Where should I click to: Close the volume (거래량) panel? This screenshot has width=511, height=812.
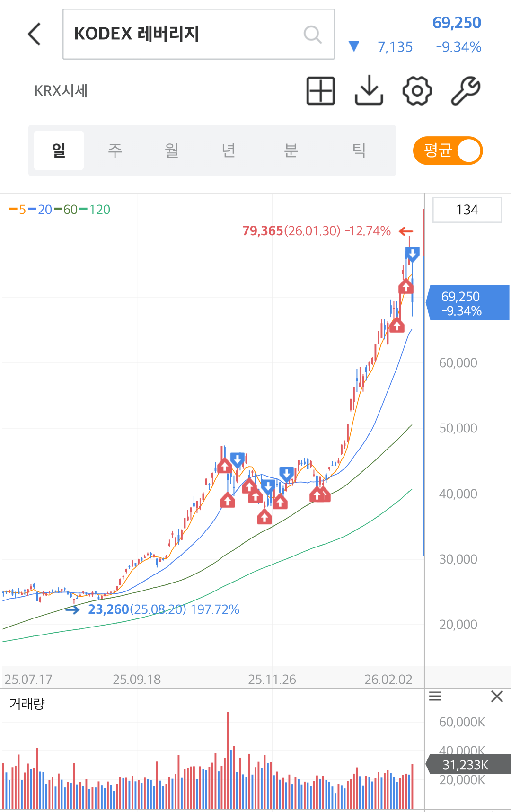tap(497, 696)
